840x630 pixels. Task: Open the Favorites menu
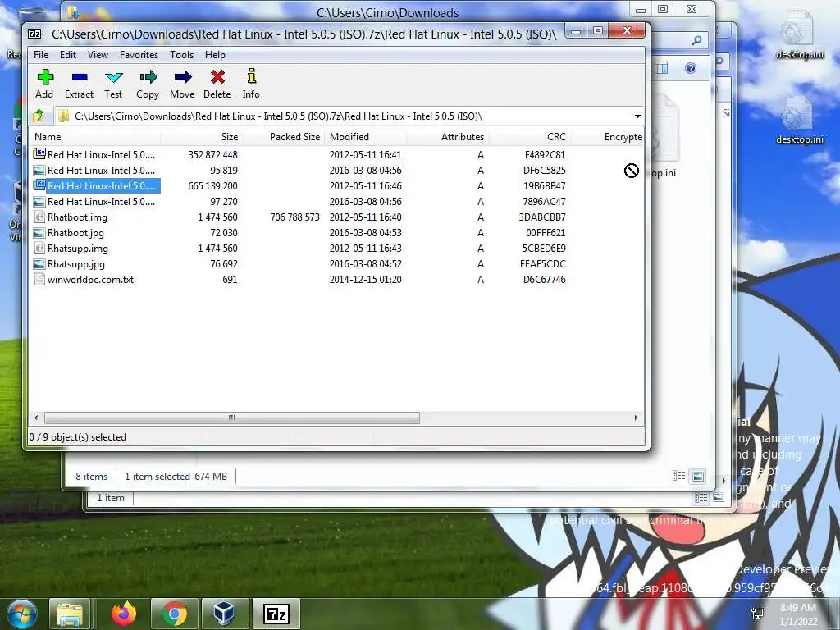pos(139,55)
